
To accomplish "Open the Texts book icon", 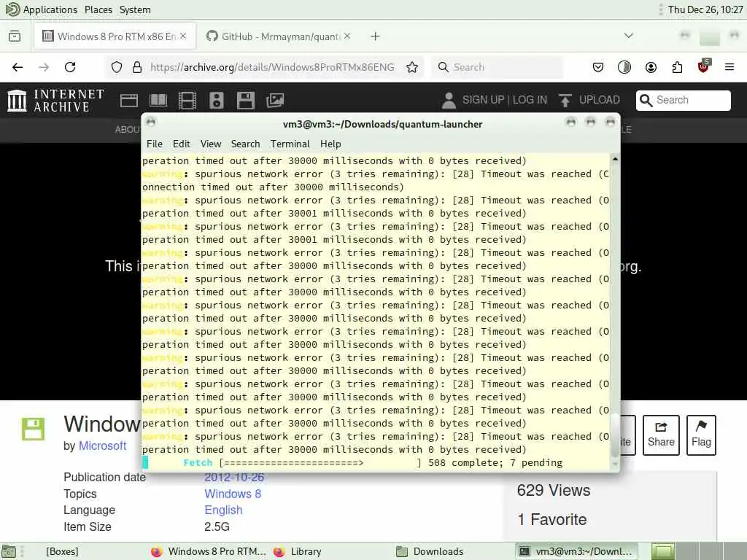I will 158,101.
